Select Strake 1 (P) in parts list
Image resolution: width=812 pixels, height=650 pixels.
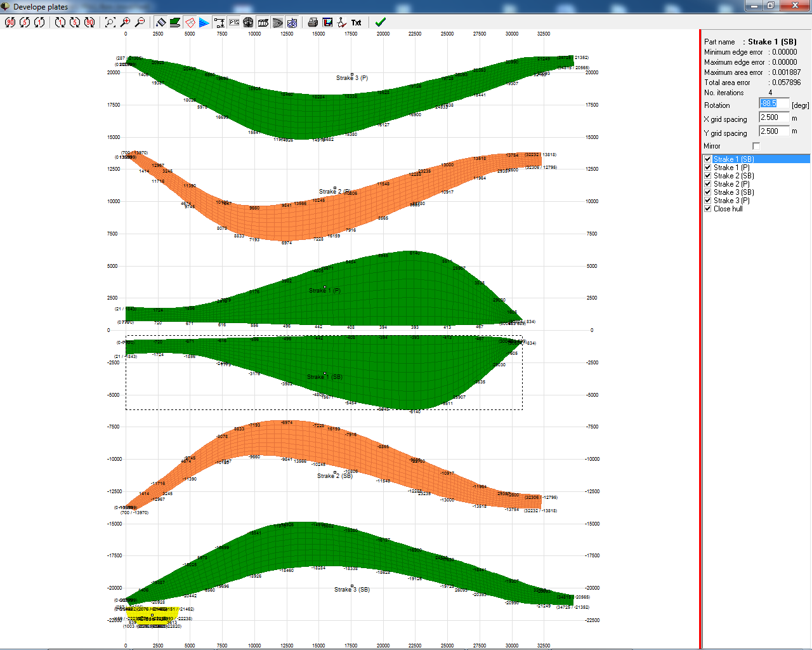point(731,168)
